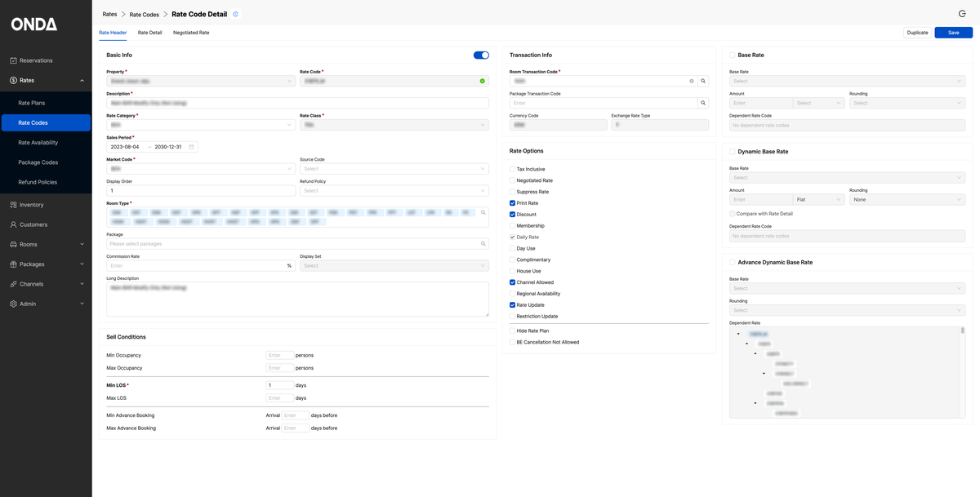Click Package Transaction Code search icon
Image resolution: width=980 pixels, height=497 pixels.
pos(703,104)
